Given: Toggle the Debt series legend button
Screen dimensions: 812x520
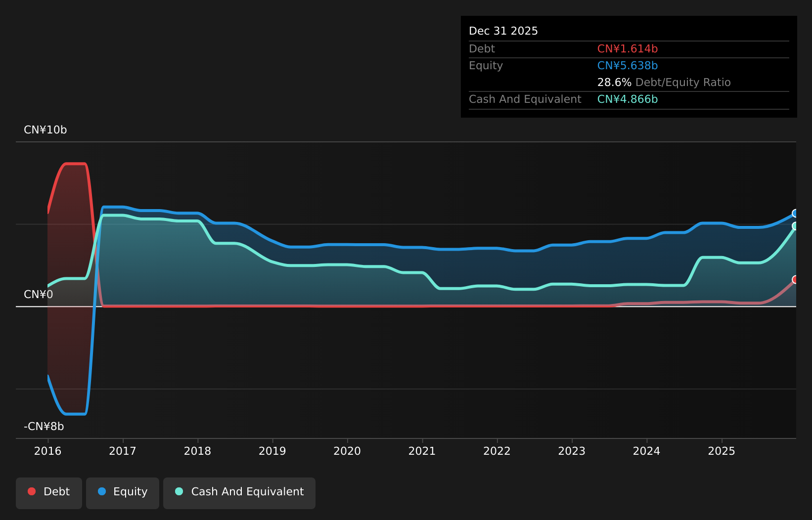Looking at the screenshot, I should point(49,493).
